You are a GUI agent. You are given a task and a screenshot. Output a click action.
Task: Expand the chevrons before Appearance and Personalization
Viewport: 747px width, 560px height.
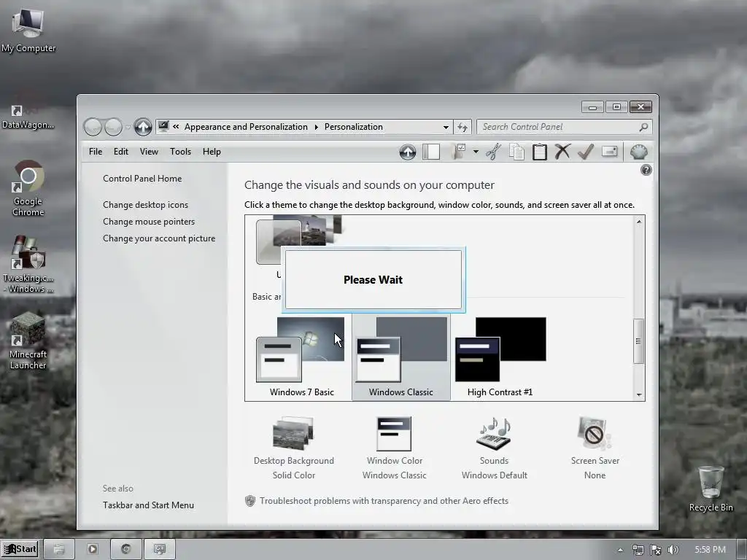176,127
